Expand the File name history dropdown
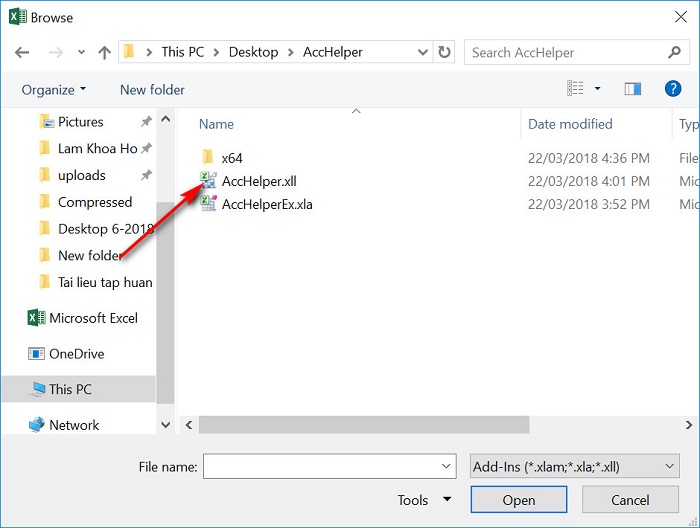 (x=446, y=466)
